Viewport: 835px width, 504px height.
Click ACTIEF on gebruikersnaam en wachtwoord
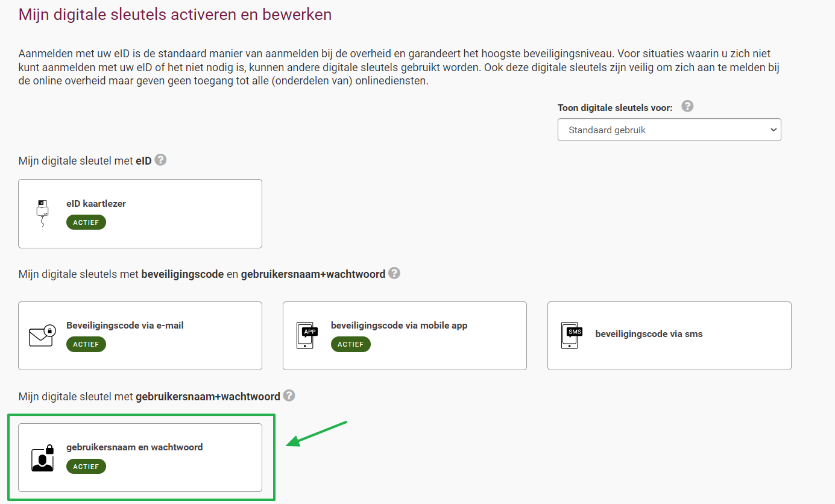pyautogui.click(x=86, y=466)
